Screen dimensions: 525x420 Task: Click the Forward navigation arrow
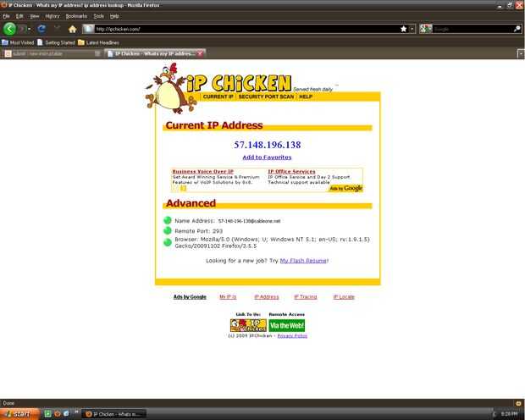22,29
